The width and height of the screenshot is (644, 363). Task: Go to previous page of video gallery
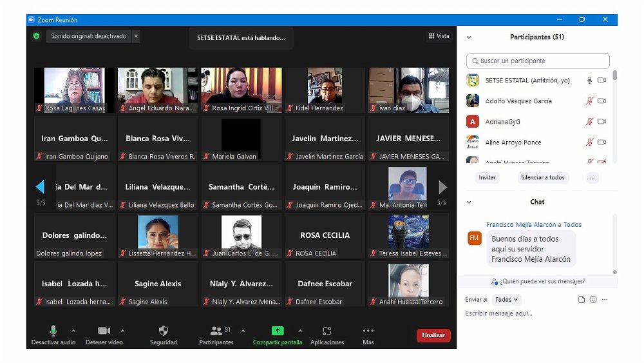click(40, 187)
